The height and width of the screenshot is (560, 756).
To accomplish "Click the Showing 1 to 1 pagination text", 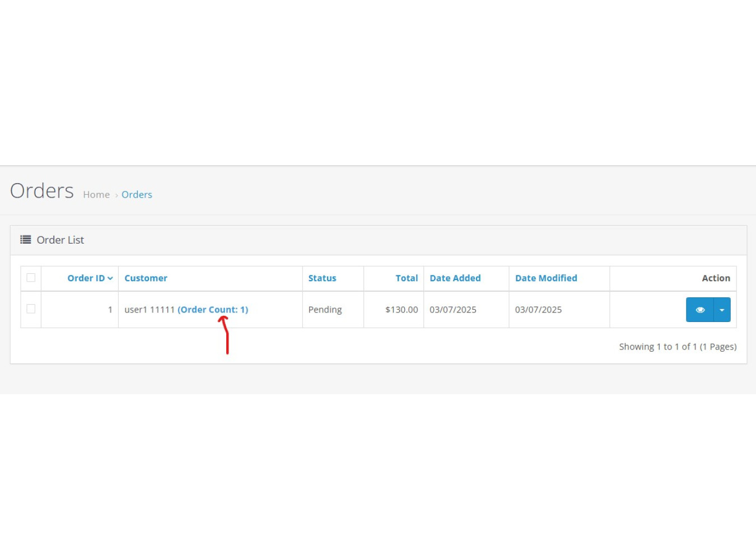I will (677, 347).
